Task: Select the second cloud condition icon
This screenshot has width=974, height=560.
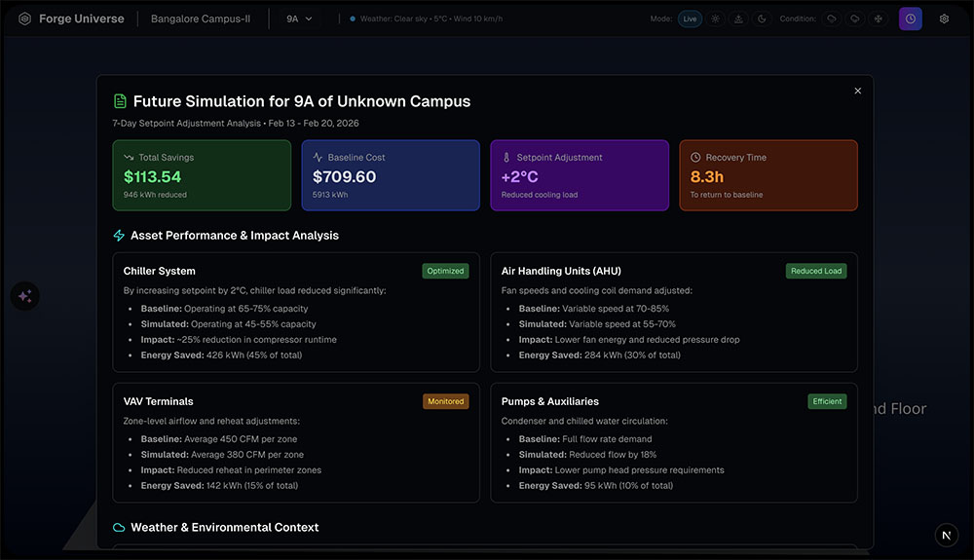Action: click(x=855, y=19)
